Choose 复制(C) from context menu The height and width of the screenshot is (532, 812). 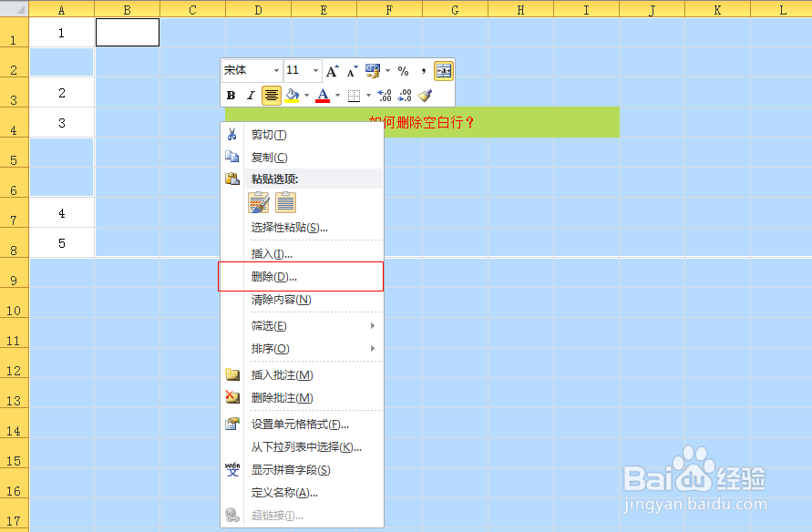302,158
